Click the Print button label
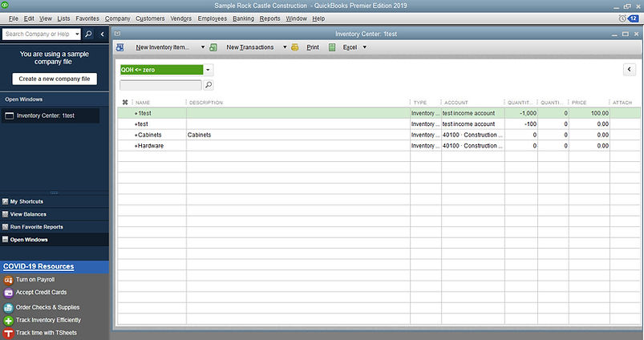 (x=313, y=47)
